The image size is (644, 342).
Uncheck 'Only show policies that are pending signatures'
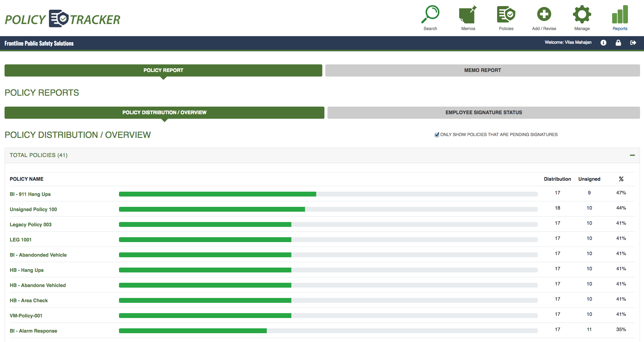point(436,135)
